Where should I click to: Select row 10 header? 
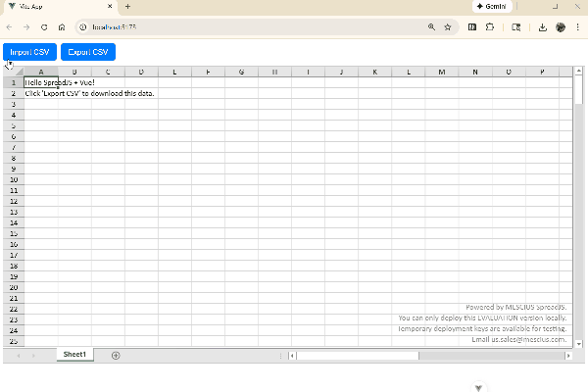tap(14, 179)
